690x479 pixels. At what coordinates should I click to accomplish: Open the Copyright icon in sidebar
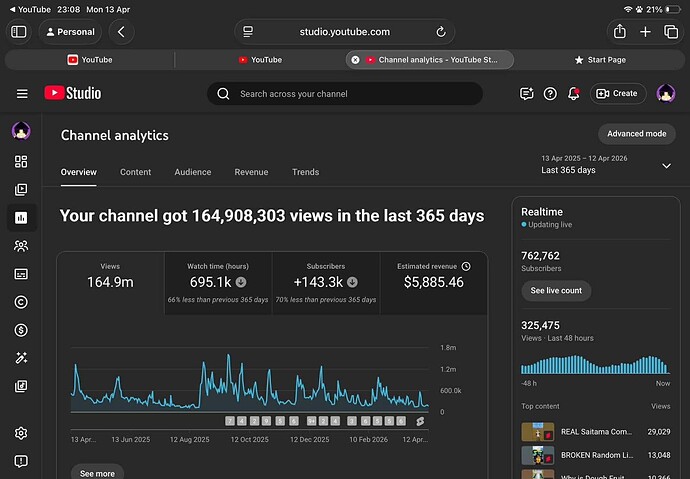(21, 302)
